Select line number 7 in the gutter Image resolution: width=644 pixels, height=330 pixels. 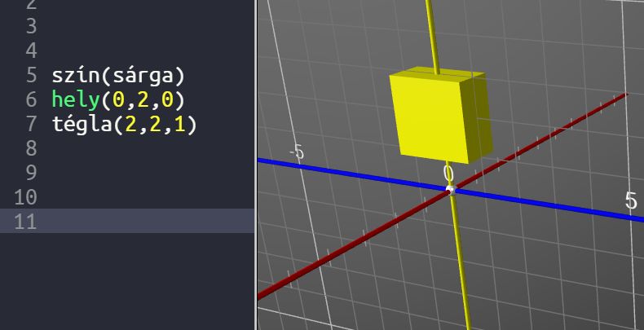[31, 125]
